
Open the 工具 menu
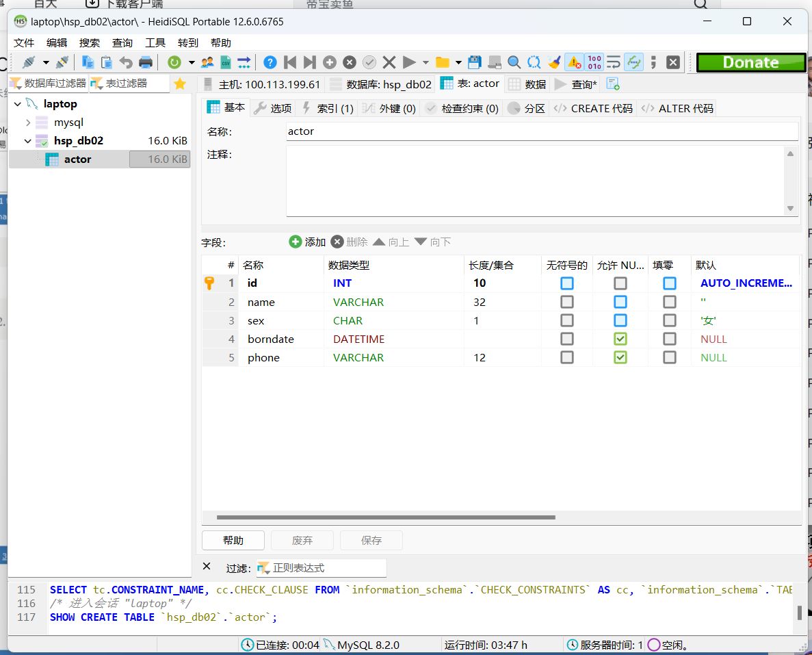155,42
